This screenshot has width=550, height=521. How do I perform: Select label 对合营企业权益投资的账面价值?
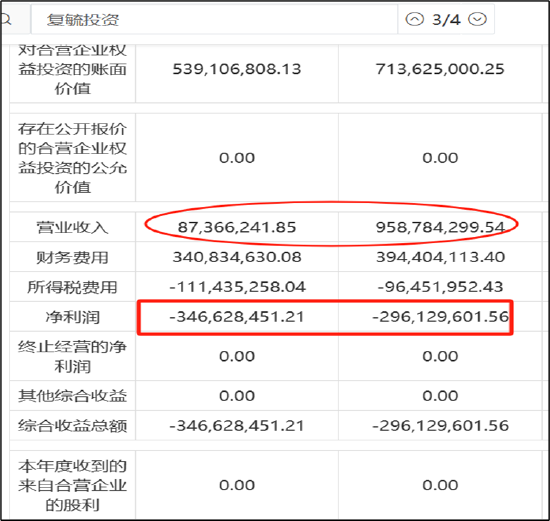[x=72, y=69]
